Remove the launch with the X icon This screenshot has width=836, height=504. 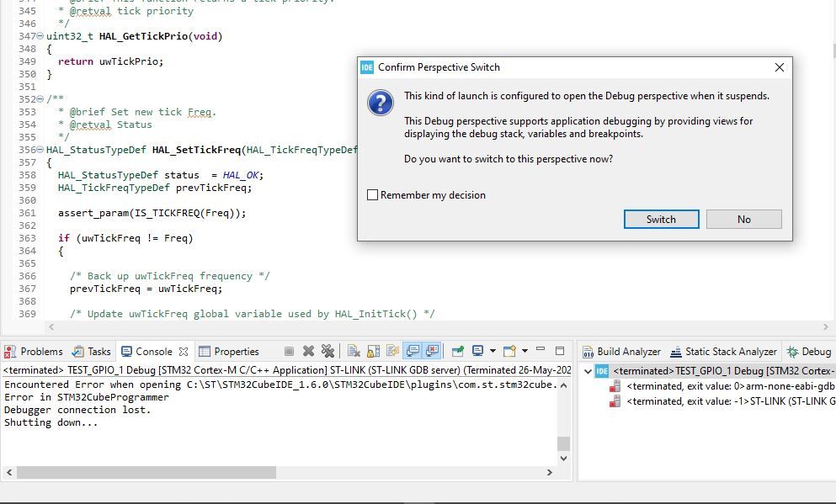click(308, 351)
